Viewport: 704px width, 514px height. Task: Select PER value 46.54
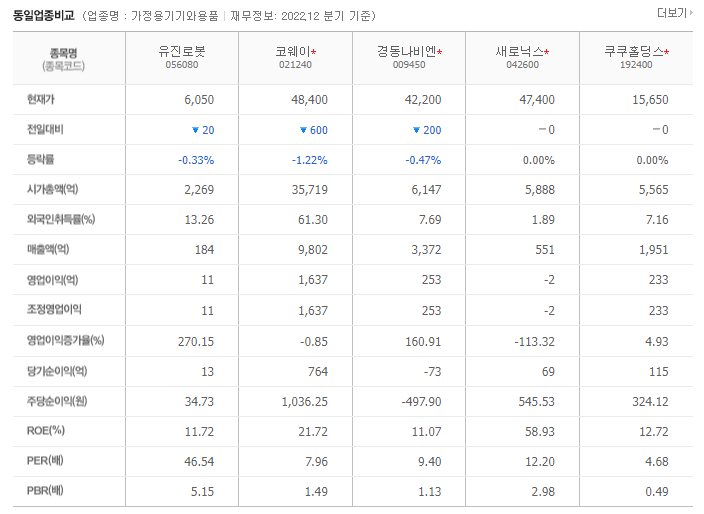pos(199,462)
